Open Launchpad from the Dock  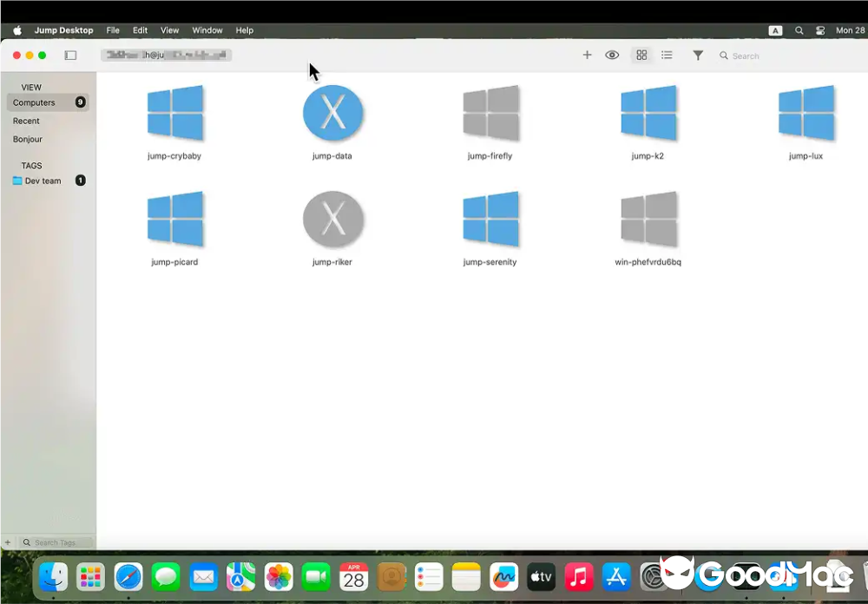[90, 577]
